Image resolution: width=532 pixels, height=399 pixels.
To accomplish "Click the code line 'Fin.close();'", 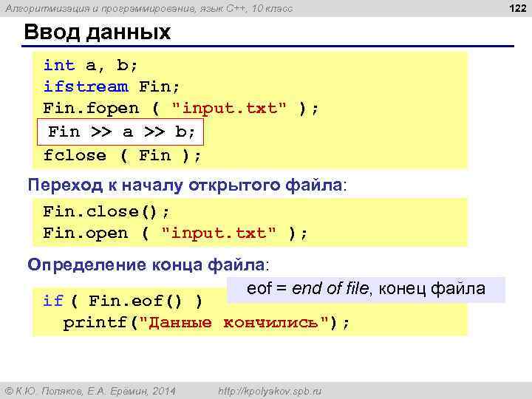I will [106, 212].
